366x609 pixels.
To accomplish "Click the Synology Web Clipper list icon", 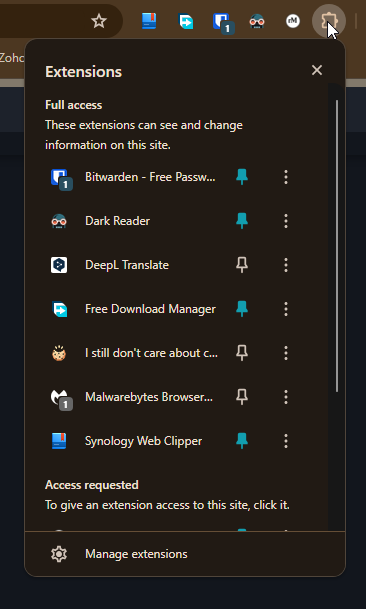I will pos(59,441).
